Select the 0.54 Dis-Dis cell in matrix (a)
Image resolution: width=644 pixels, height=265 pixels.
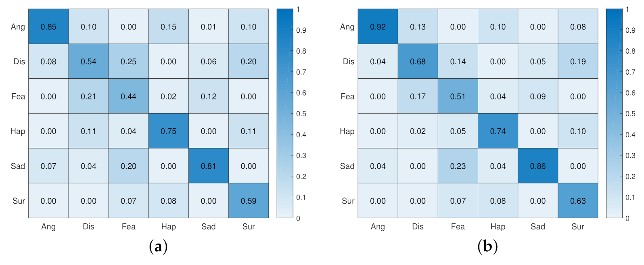pos(88,61)
